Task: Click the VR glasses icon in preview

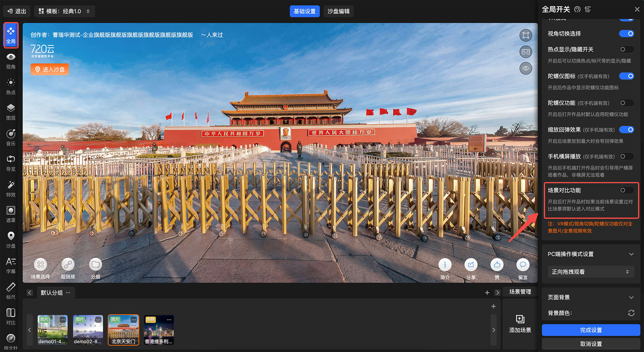Action: coord(526,52)
